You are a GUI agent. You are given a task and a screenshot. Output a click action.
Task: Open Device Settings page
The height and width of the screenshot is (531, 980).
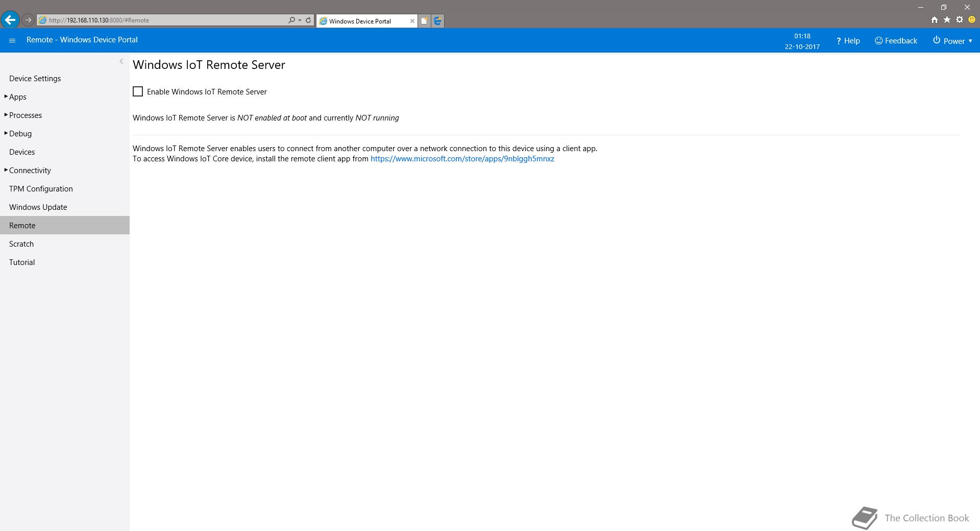tap(35, 79)
